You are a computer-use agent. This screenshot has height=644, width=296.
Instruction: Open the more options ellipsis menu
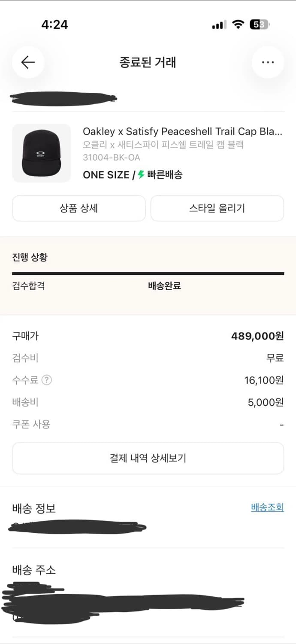tap(268, 62)
